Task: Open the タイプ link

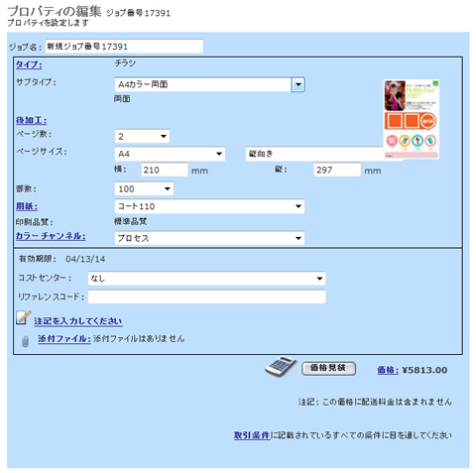Action: [x=29, y=64]
